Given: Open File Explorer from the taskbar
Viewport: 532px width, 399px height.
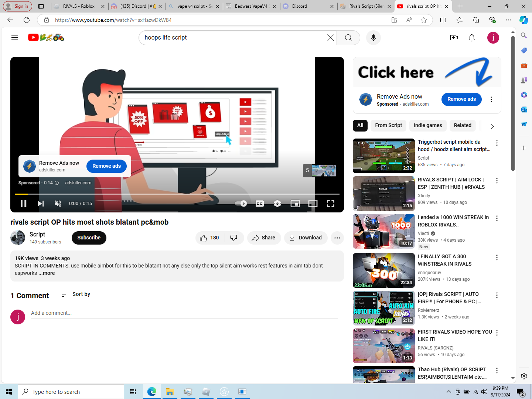Looking at the screenshot, I should [170, 392].
